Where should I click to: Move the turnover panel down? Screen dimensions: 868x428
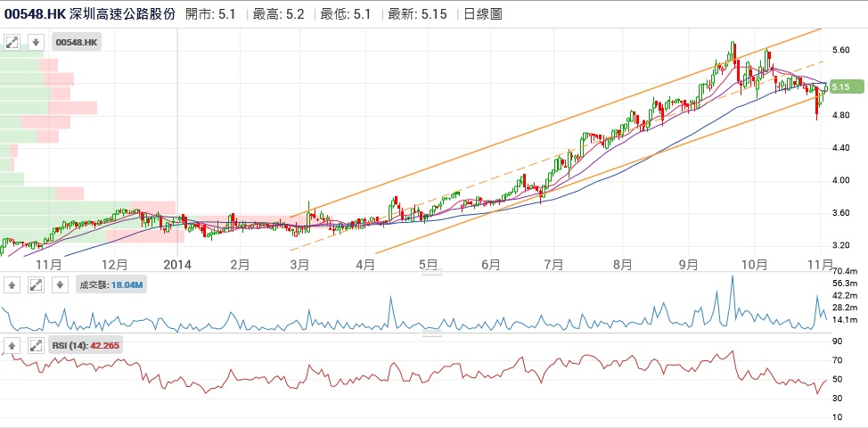(x=60, y=284)
